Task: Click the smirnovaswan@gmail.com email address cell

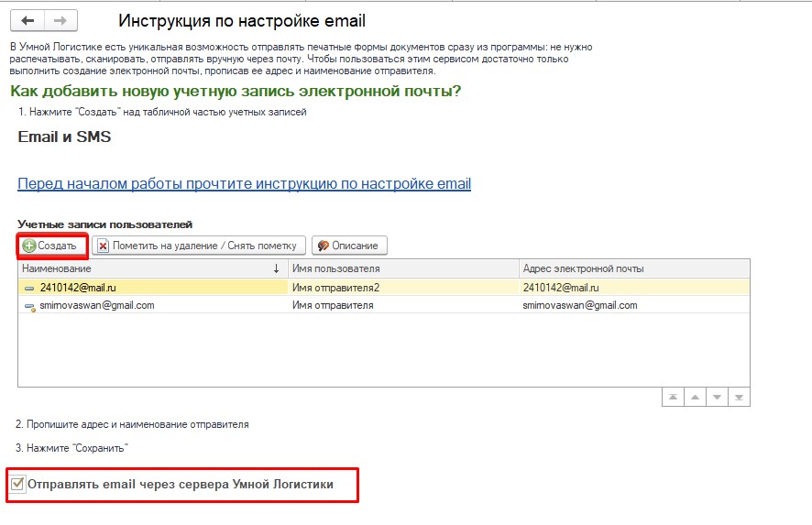Action: pyautogui.click(x=634, y=305)
